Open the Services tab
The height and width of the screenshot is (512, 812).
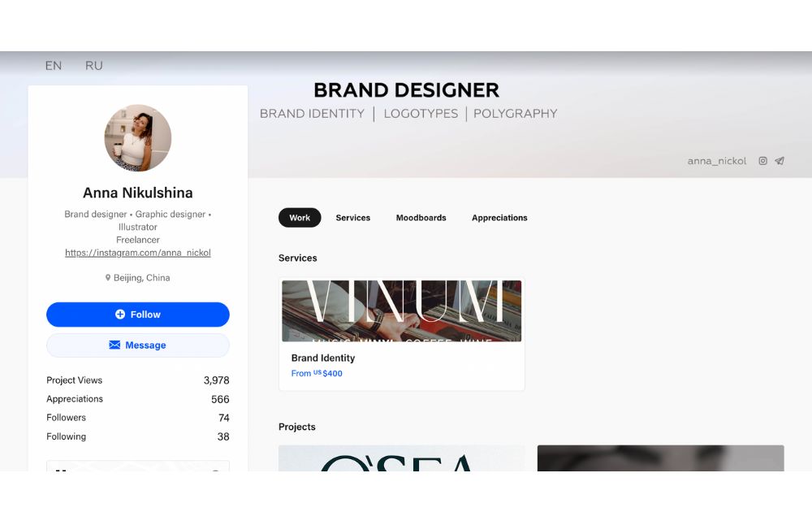pyautogui.click(x=352, y=218)
